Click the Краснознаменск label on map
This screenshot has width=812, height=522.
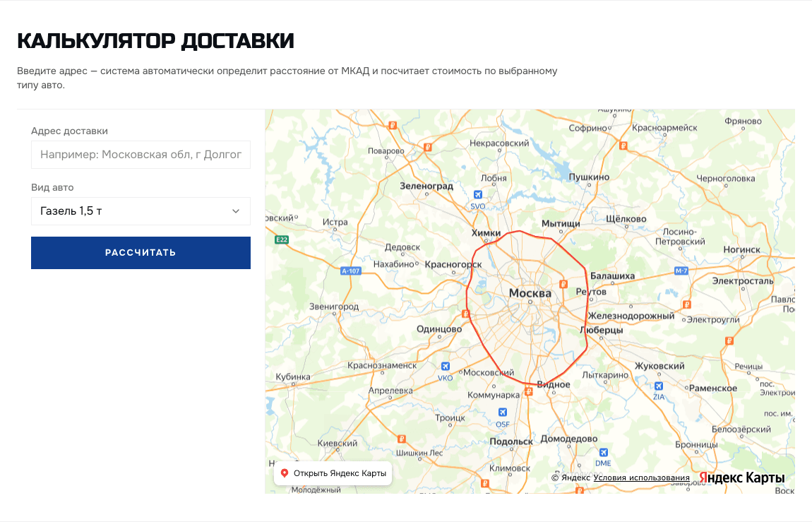pos(382,365)
